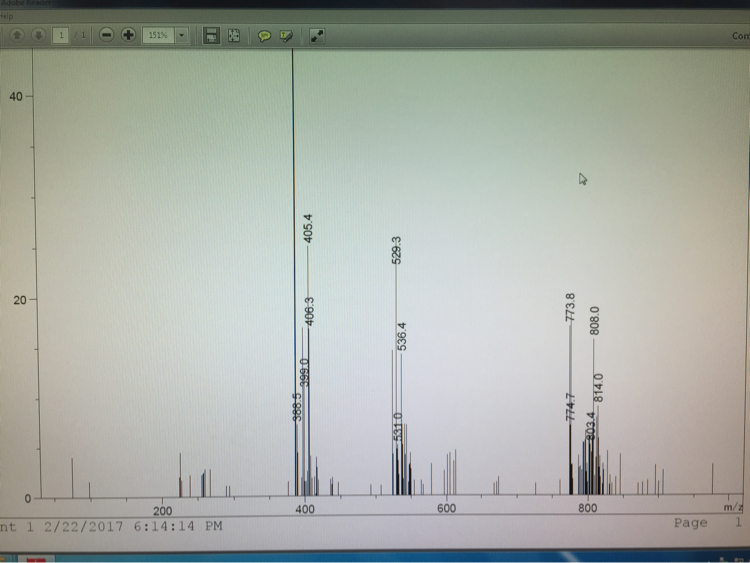Click the 405.4 peak label
Screen dimensions: 750x563
tap(308, 229)
